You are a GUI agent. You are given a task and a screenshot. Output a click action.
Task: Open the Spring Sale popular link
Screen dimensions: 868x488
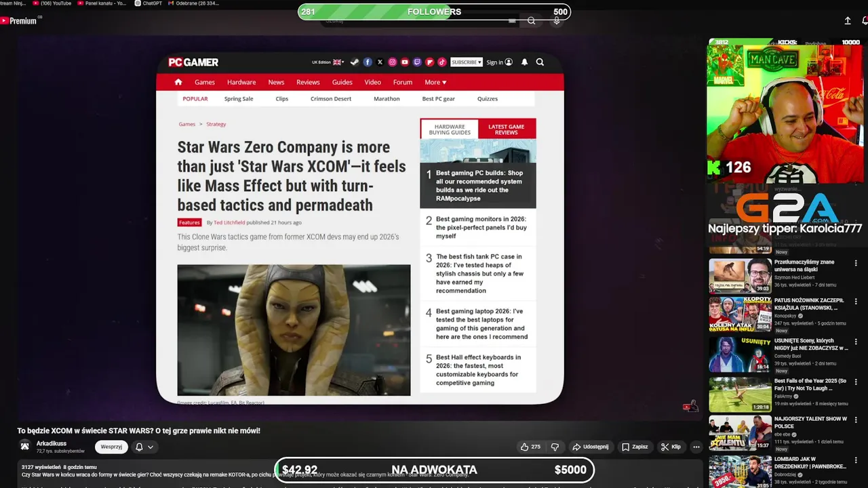point(239,98)
